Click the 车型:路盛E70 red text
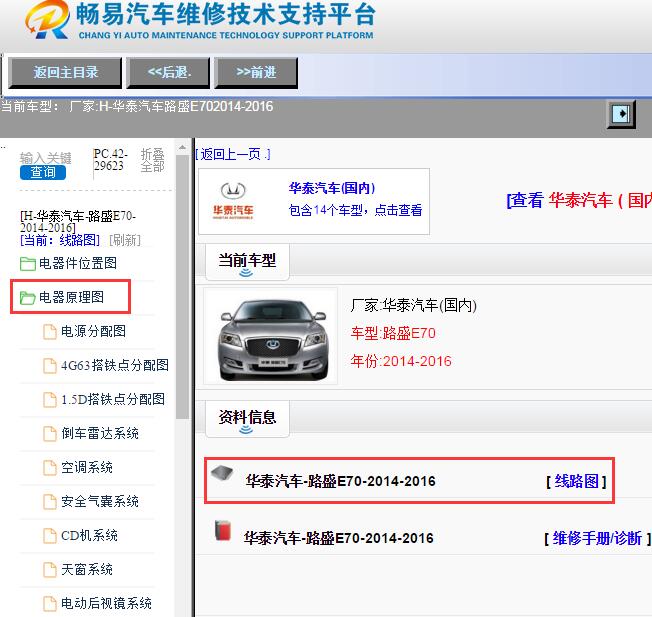Screen dimensions: 652x617 point(393,333)
